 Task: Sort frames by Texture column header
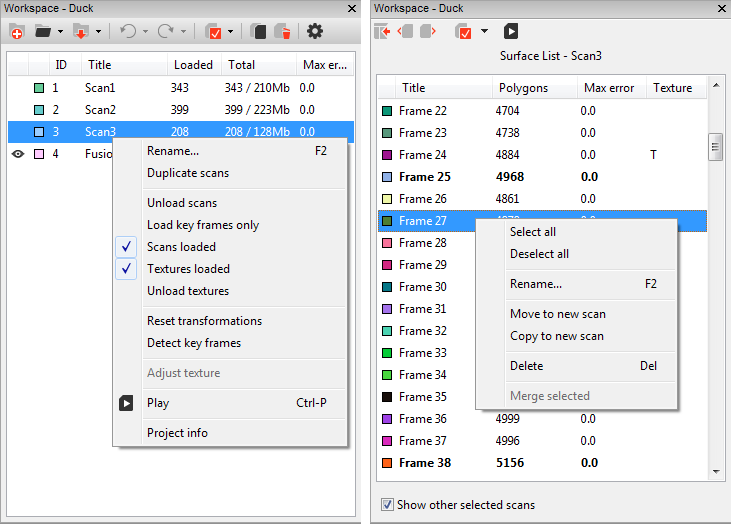click(676, 88)
